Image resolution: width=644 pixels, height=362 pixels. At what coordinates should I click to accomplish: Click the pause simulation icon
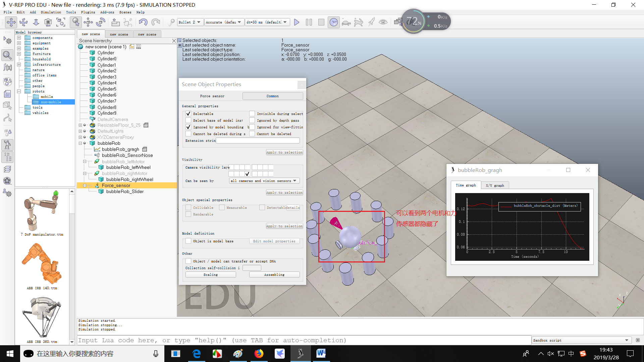point(309,22)
